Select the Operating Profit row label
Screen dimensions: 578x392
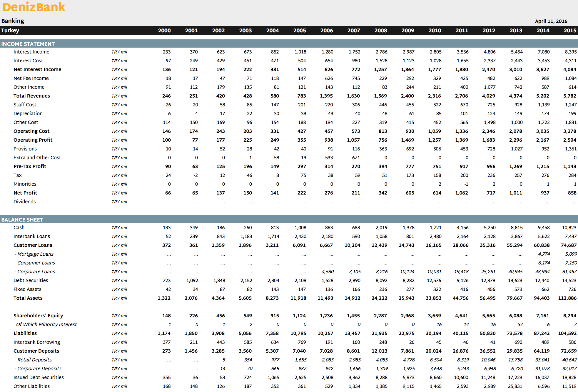pyautogui.click(x=33, y=140)
